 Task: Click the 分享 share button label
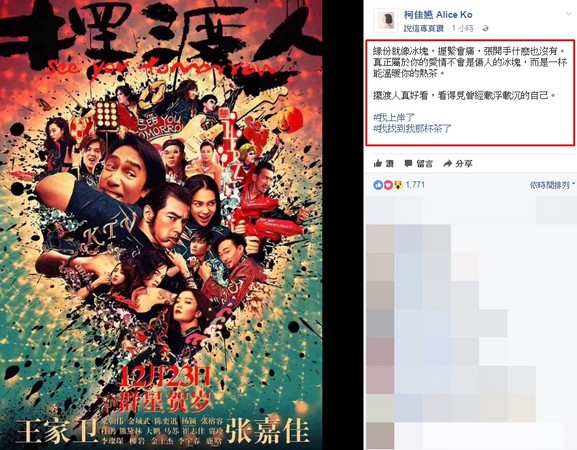click(464, 164)
